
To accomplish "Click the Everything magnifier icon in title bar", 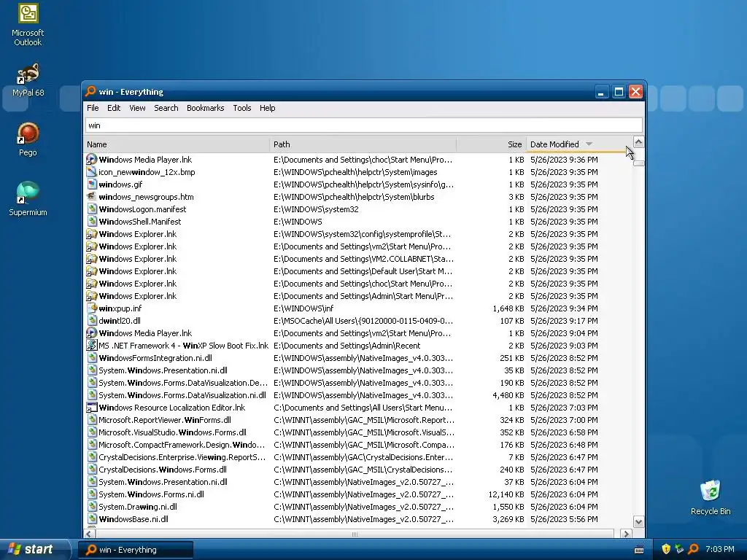I will 90,91.
